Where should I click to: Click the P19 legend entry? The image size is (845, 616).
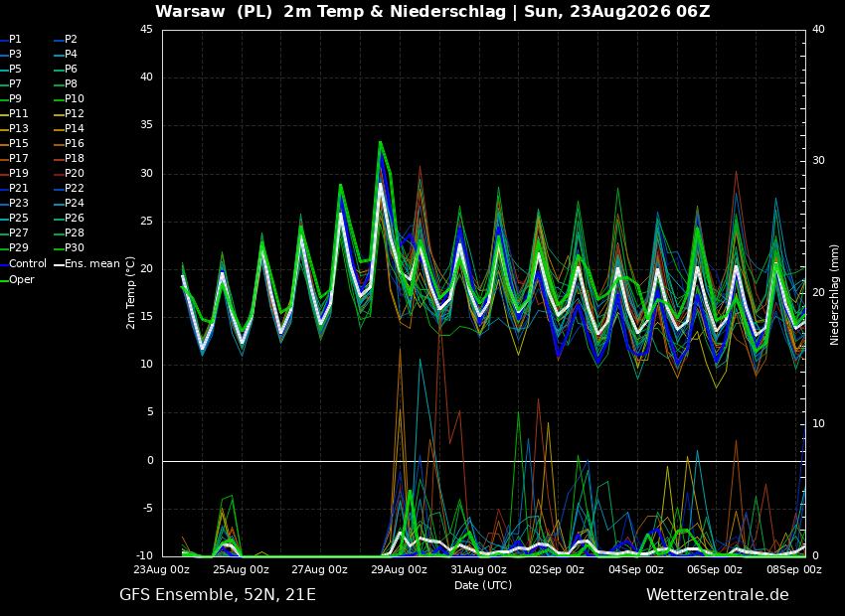point(18,174)
